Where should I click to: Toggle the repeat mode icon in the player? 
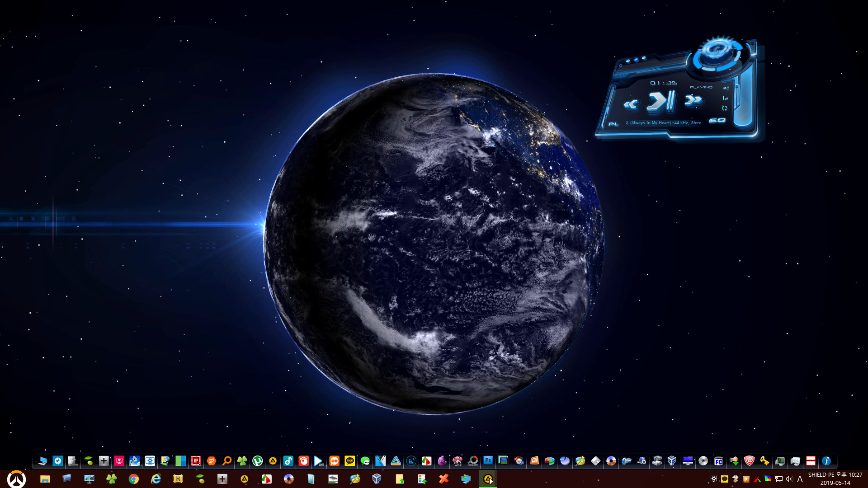tap(724, 108)
